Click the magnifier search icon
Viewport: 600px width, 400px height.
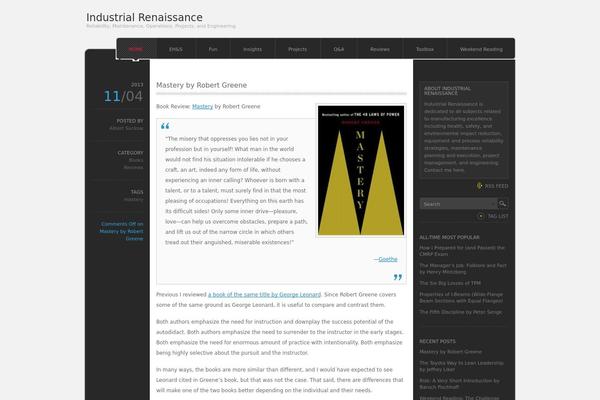pyautogui.click(x=503, y=204)
